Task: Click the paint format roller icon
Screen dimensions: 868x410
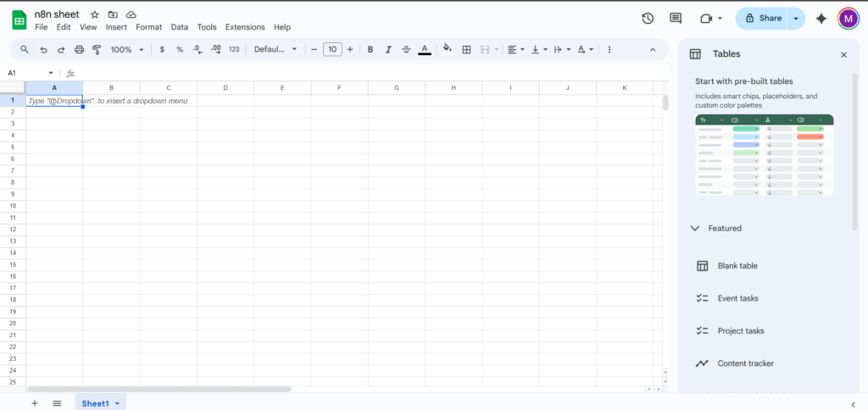Action: coord(97,50)
